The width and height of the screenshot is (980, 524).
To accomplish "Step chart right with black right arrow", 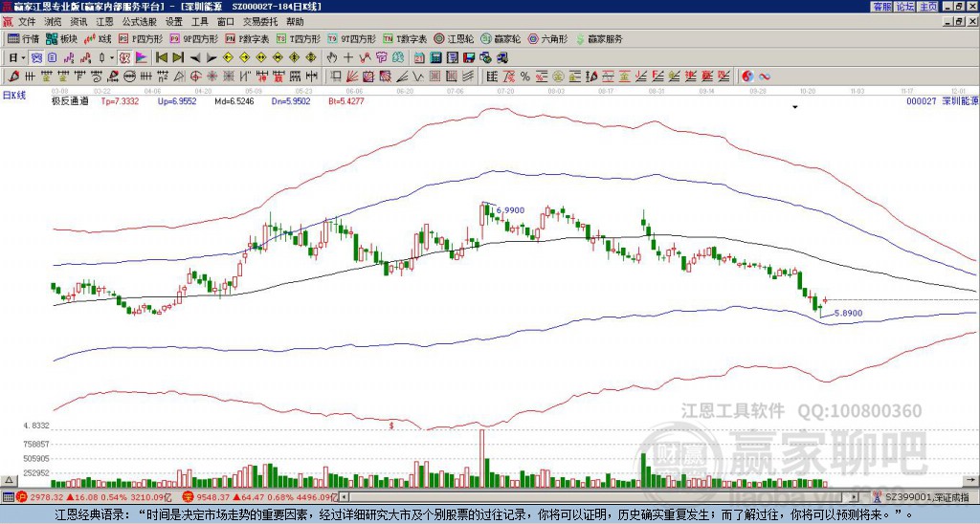I will (x=212, y=57).
